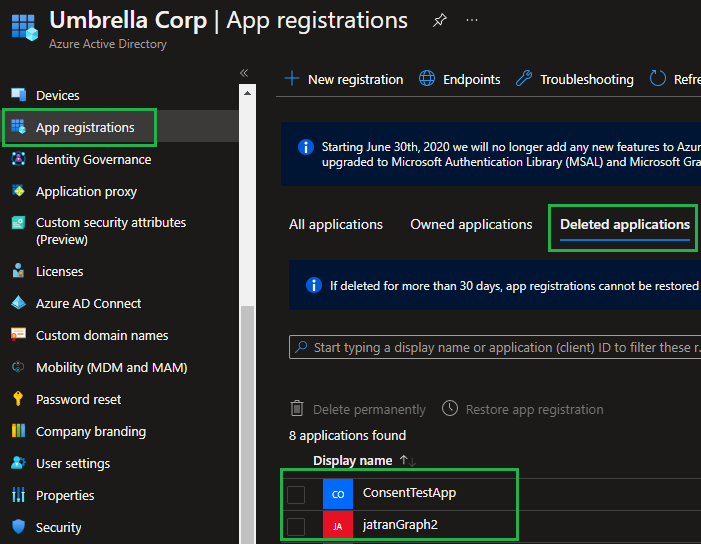Click the Refresh circular arrow icon
Screen dimensions: 701x544
pyautogui.click(x=658, y=78)
